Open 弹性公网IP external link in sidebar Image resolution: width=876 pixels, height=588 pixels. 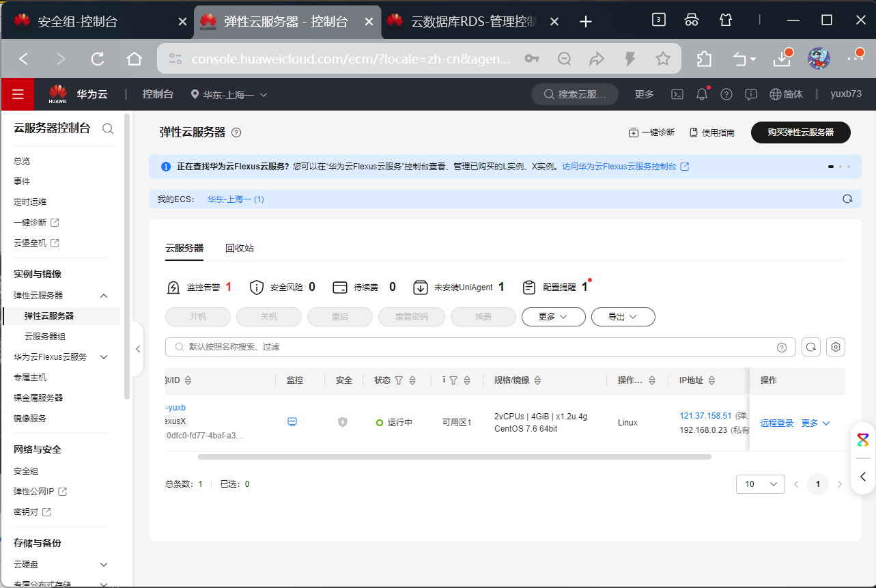point(40,492)
